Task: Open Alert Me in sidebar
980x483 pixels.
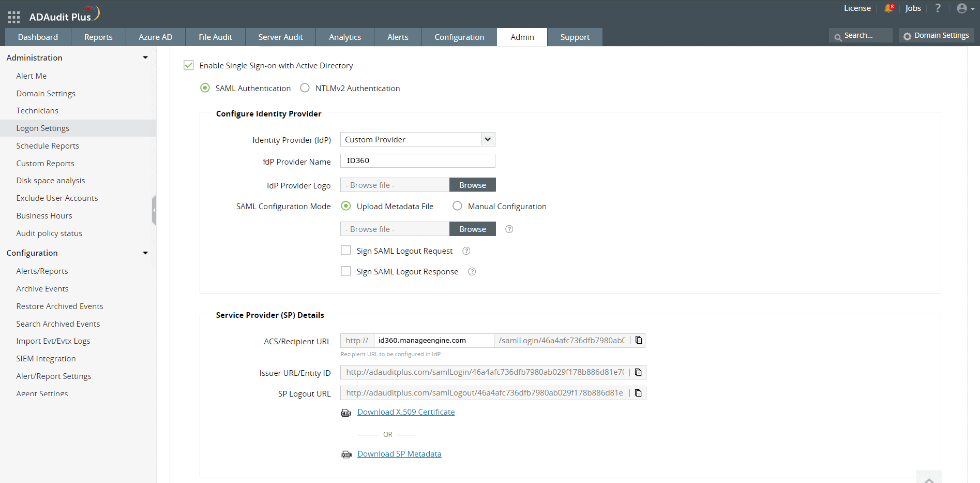Action: [32, 76]
